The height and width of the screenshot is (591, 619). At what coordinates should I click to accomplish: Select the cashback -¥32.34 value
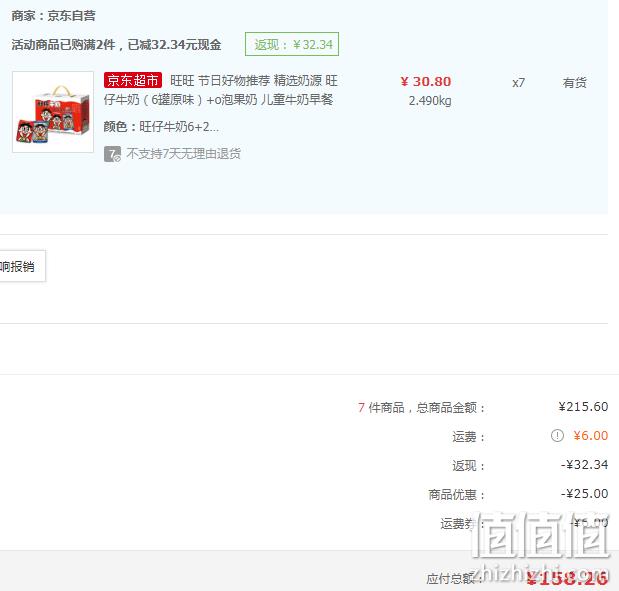[x=584, y=465]
